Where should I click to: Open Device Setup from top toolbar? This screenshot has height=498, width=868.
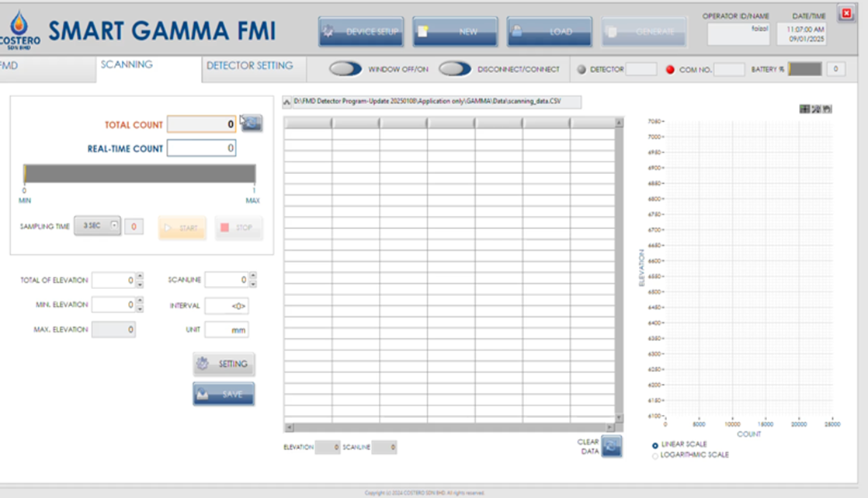pos(361,32)
